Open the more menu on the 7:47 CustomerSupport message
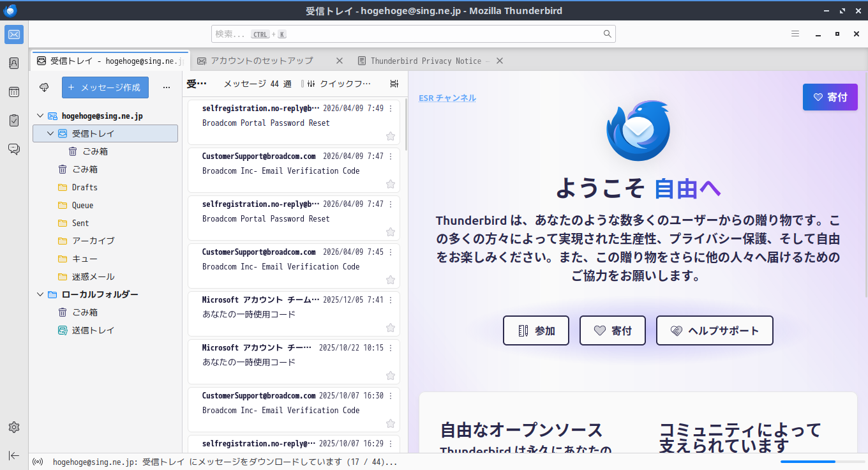868x470 pixels. tap(391, 156)
